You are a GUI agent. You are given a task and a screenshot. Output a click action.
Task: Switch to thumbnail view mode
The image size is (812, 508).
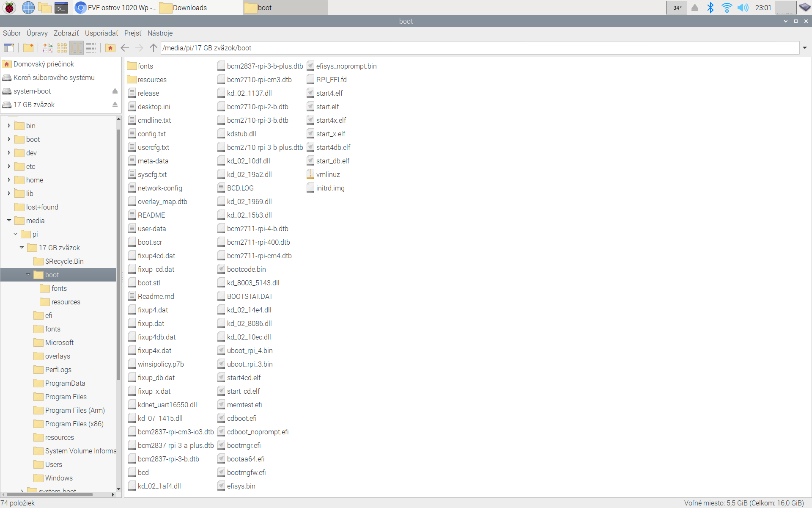click(48, 48)
